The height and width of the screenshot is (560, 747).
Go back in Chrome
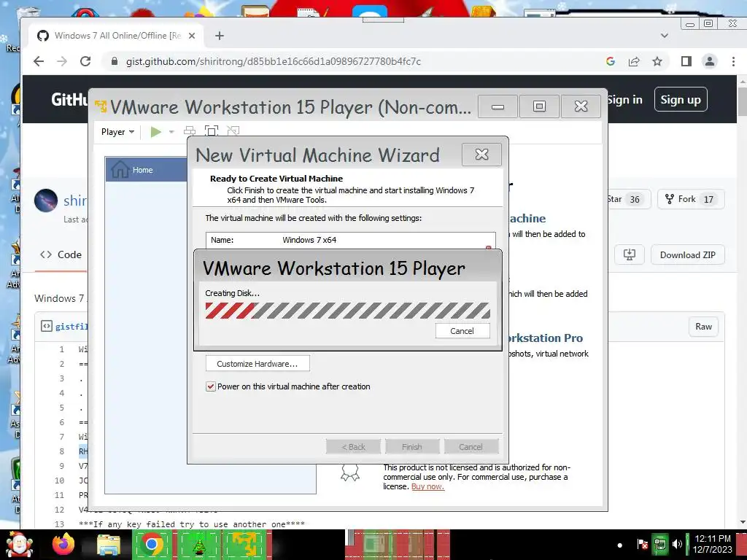39,61
